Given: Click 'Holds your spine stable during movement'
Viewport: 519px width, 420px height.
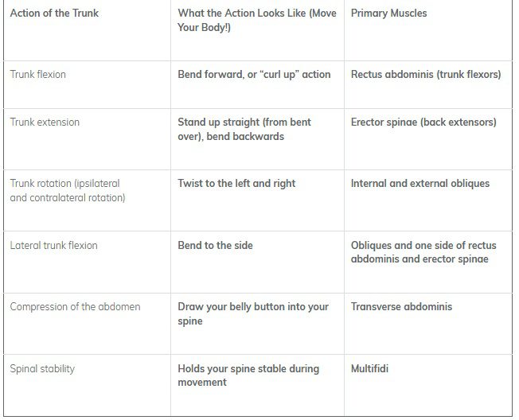Looking at the screenshot, I should [248, 375].
